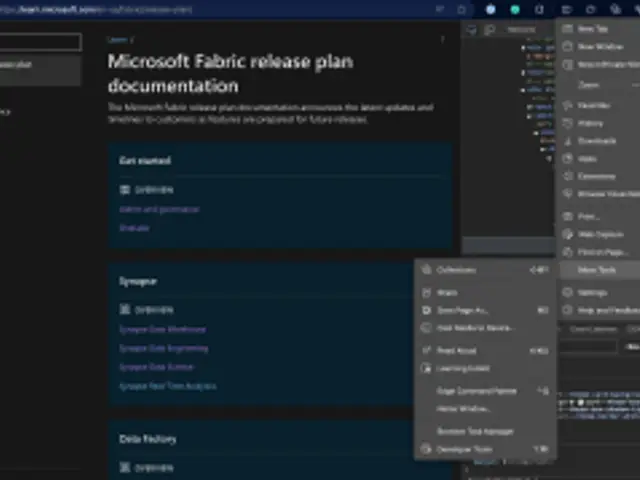
Task: Choose Share in the More Tools submenu
Action: pyautogui.click(x=485, y=293)
